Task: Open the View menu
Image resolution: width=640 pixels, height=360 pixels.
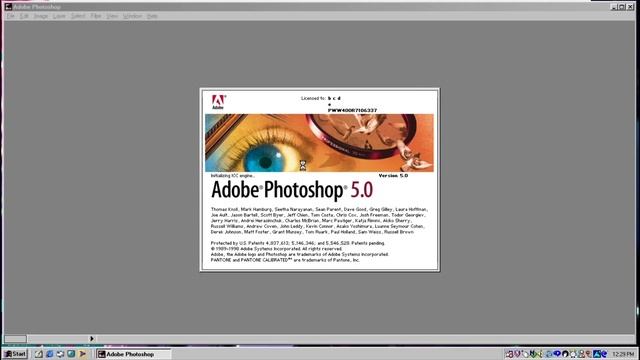Action: click(112, 16)
